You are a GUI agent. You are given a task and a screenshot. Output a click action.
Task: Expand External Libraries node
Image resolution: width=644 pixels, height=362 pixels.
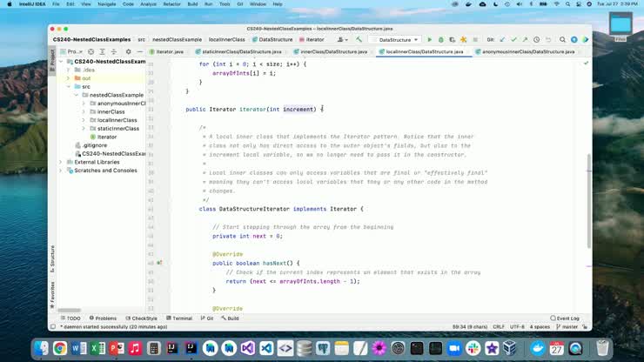(x=61, y=162)
